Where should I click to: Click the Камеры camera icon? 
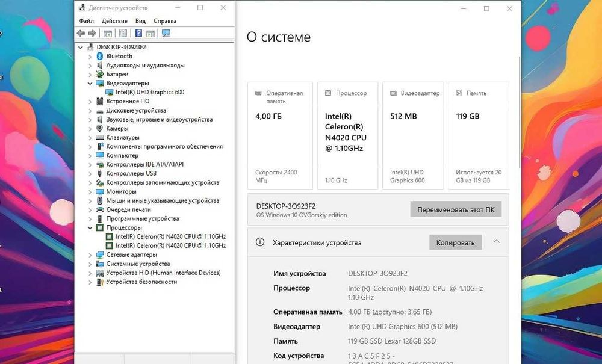coord(100,128)
